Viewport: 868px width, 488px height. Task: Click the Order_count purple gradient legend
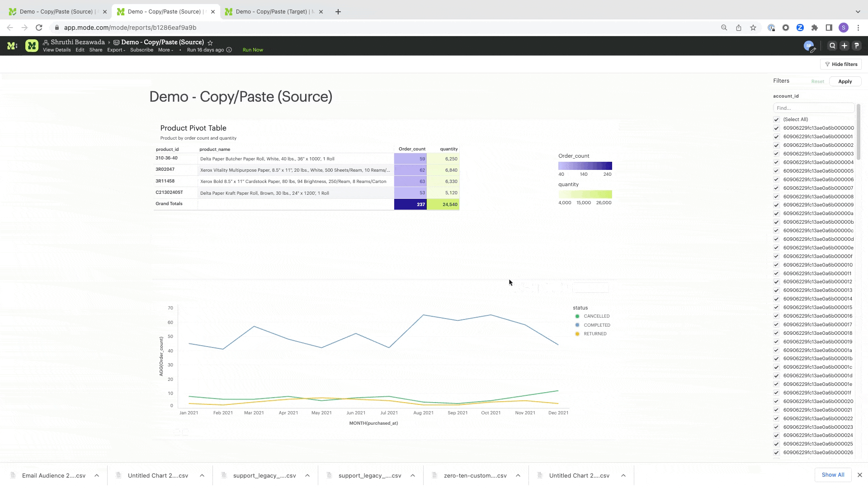[585, 166]
